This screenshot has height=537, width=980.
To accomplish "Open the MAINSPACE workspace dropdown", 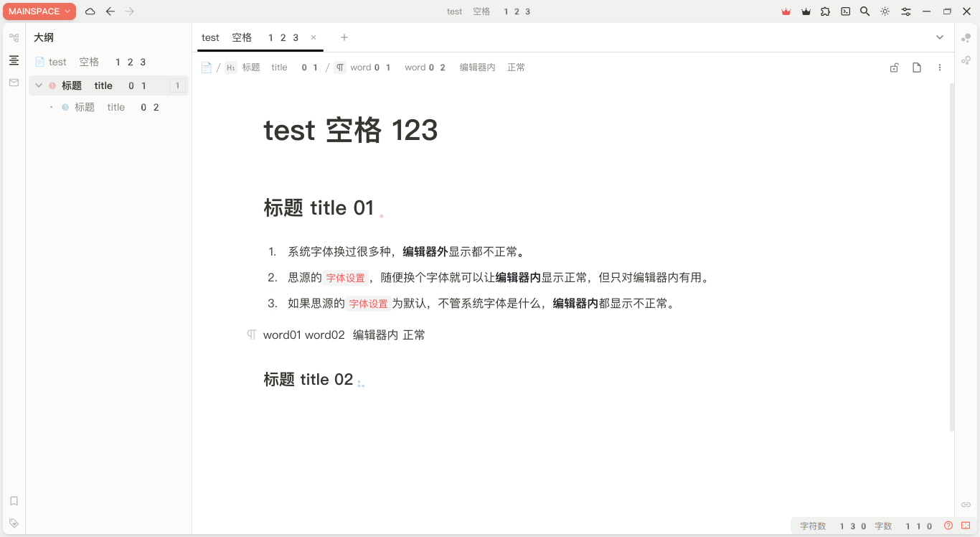I will [x=39, y=11].
